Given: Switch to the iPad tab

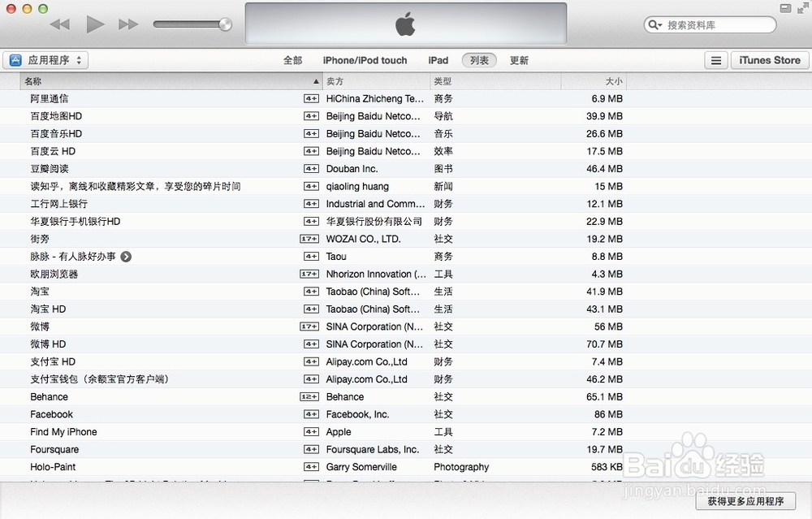Looking at the screenshot, I should click(x=438, y=60).
